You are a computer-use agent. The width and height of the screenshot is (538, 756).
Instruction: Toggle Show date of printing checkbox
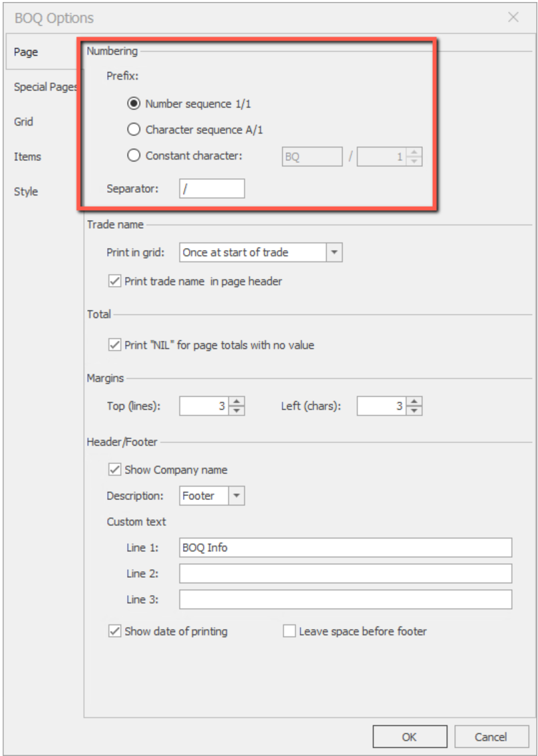click(114, 632)
